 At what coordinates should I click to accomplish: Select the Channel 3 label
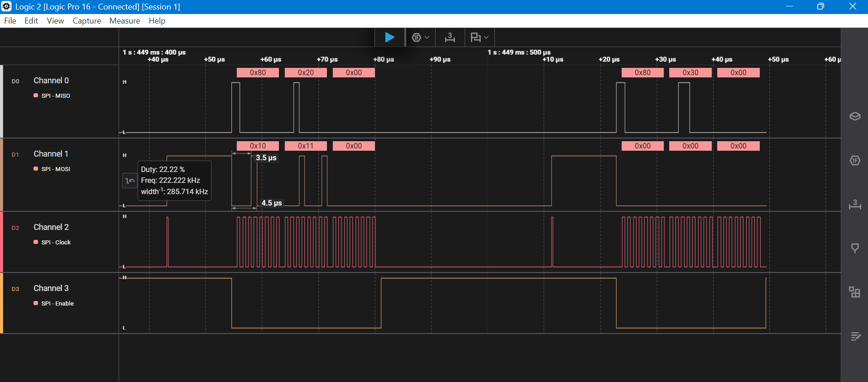51,288
